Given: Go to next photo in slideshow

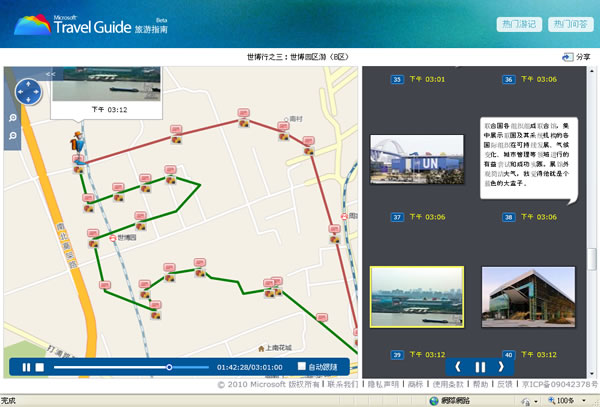Looking at the screenshot, I should tap(502, 367).
